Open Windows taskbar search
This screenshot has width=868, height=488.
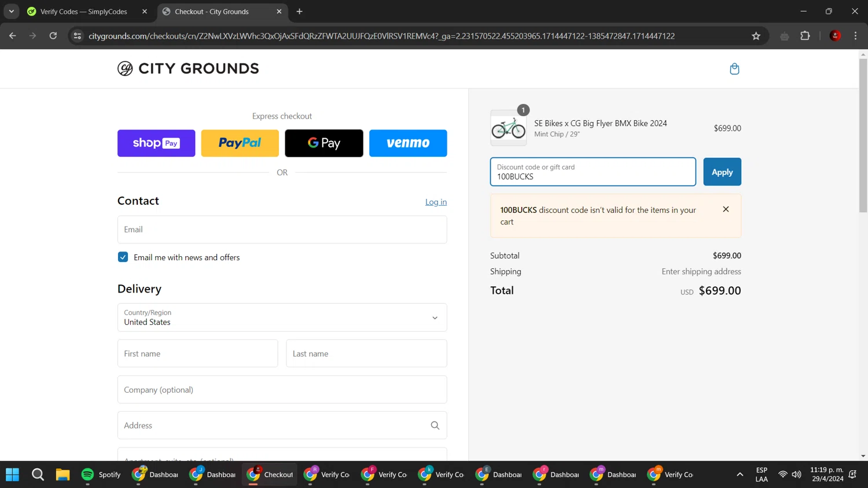coord(38,475)
